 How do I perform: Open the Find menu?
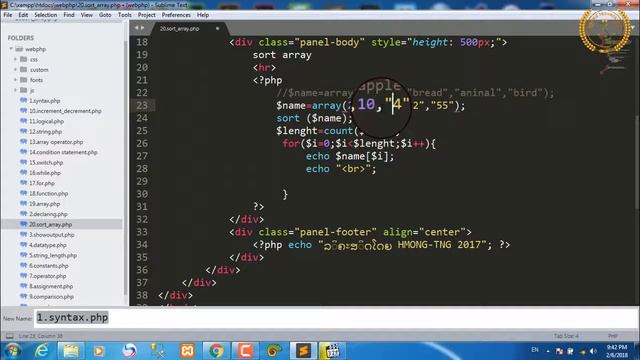(69, 15)
